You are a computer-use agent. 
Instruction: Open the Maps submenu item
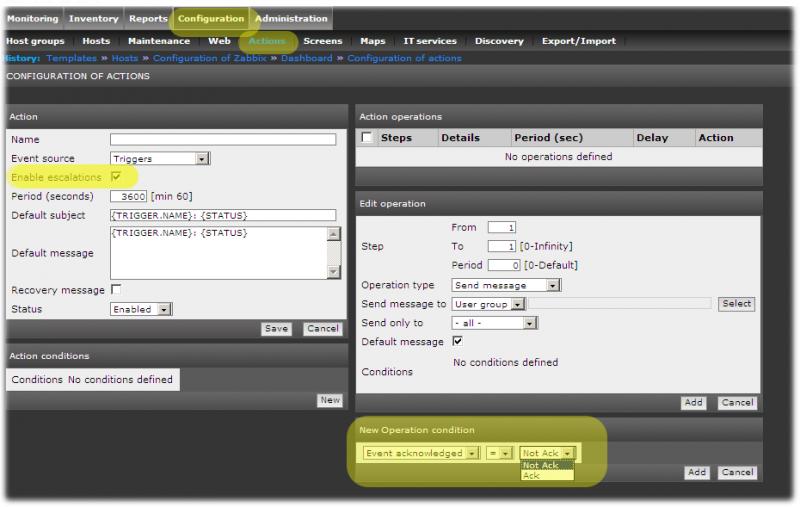point(372,41)
